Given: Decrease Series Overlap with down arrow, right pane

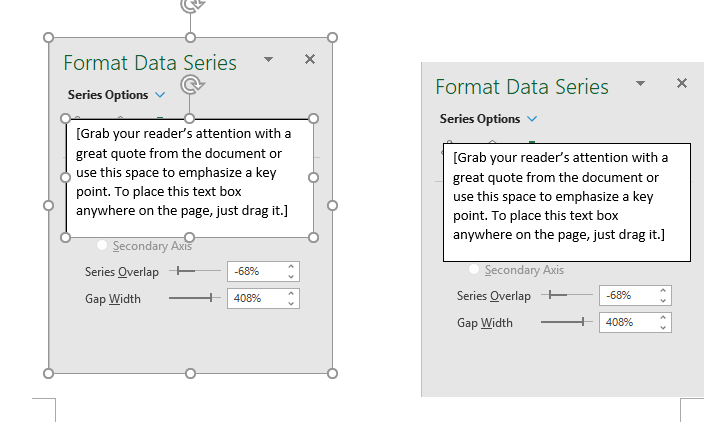Looking at the screenshot, I should pyautogui.click(x=663, y=300).
